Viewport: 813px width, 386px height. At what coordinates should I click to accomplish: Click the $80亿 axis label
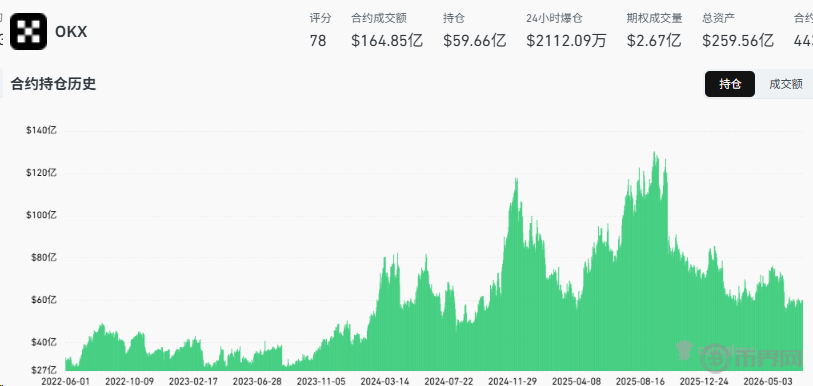(44, 257)
